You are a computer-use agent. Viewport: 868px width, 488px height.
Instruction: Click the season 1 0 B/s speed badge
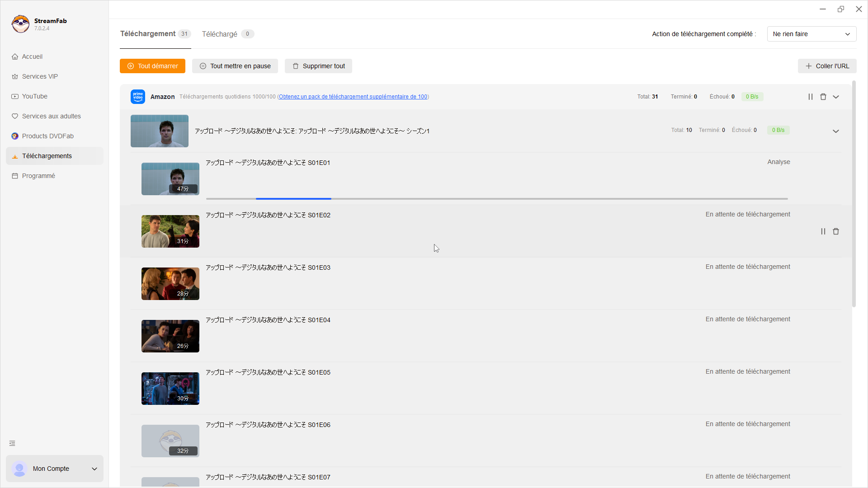(778, 130)
